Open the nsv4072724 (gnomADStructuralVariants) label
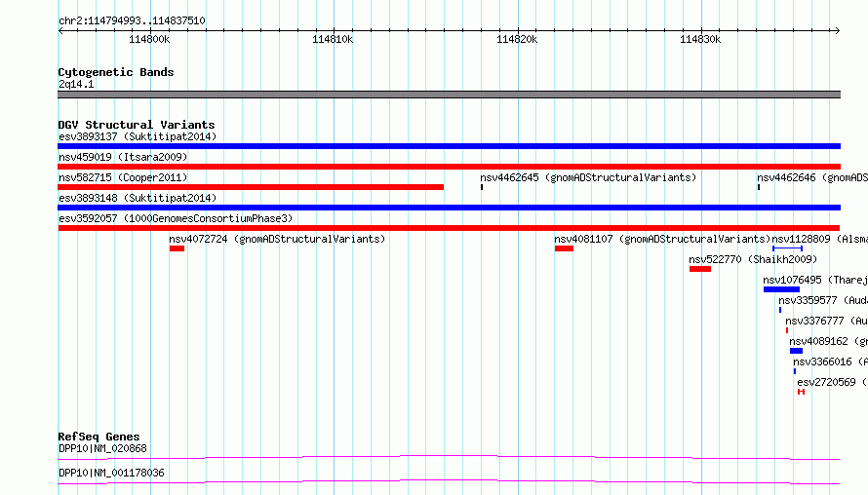Viewport: 868px width, 495px height. pos(277,239)
